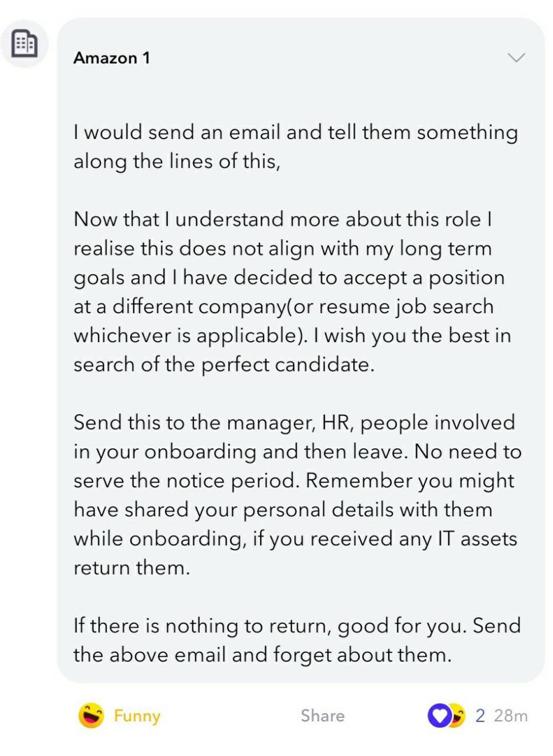This screenshot has height=756, width=553.
Task: Click the line 'return them.'
Action: (x=132, y=568)
